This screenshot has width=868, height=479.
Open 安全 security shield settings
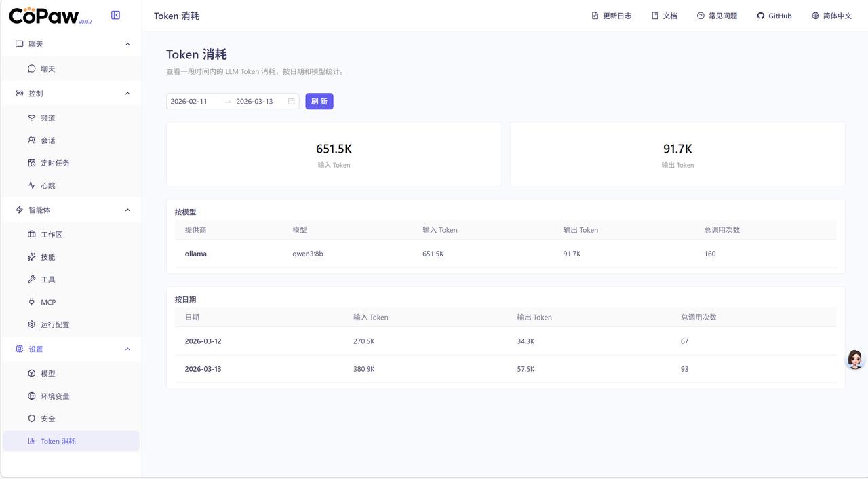[x=47, y=419]
